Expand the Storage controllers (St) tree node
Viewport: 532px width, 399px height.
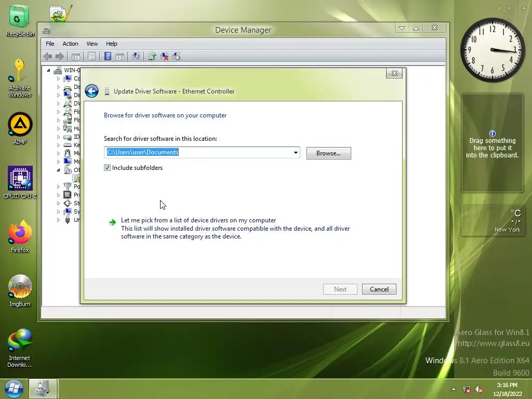[58, 203]
